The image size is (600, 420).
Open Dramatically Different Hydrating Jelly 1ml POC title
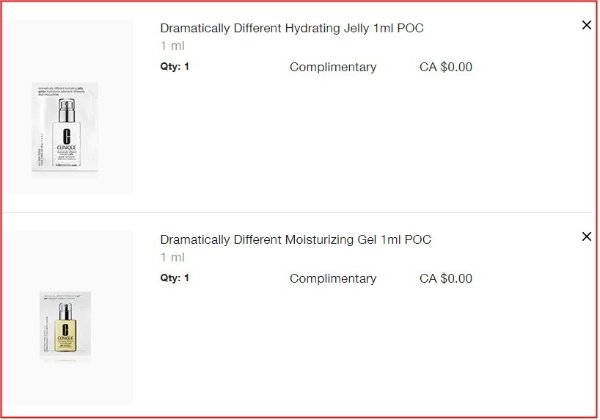point(291,28)
